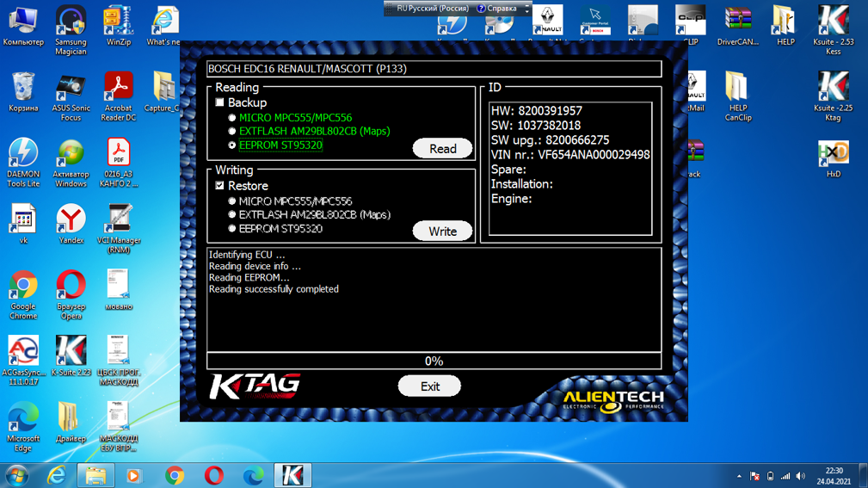Open Samsung Magician desktop icon

click(x=71, y=30)
